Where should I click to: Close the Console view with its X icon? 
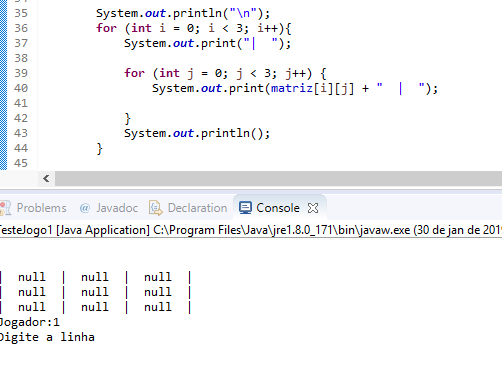[313, 208]
